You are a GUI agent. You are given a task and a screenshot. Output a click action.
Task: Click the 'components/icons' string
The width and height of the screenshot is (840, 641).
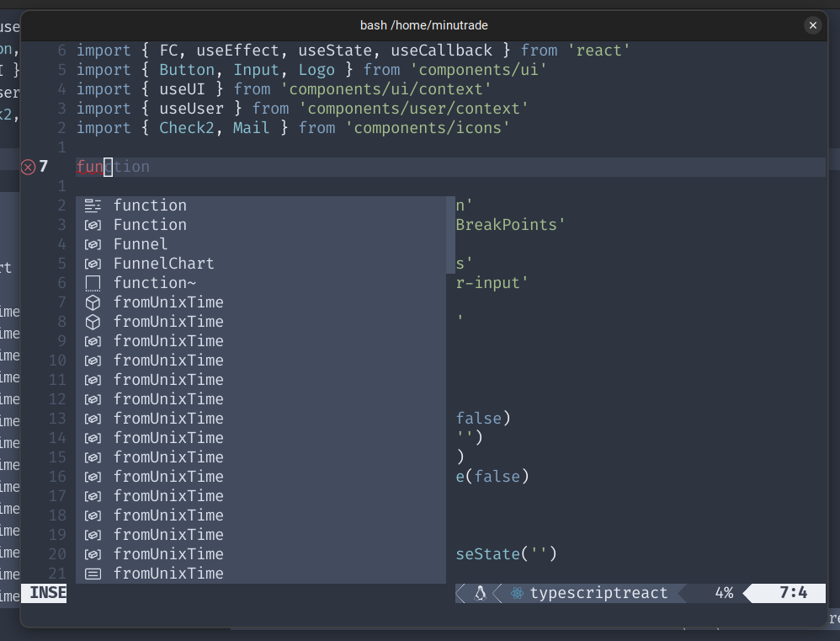(427, 127)
